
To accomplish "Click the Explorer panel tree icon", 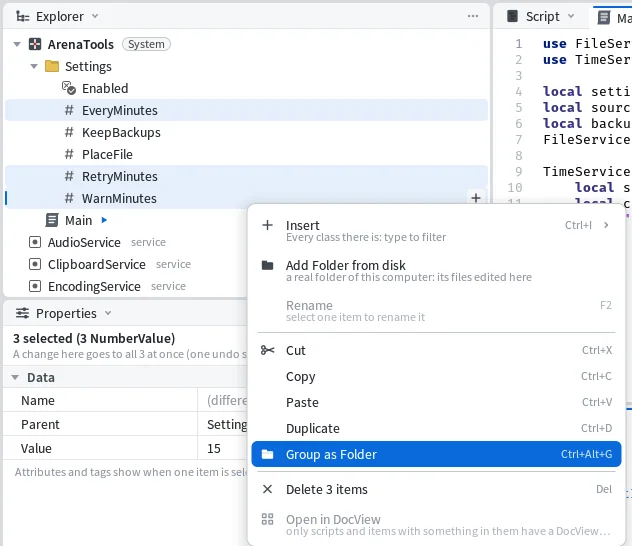I will (x=22, y=17).
